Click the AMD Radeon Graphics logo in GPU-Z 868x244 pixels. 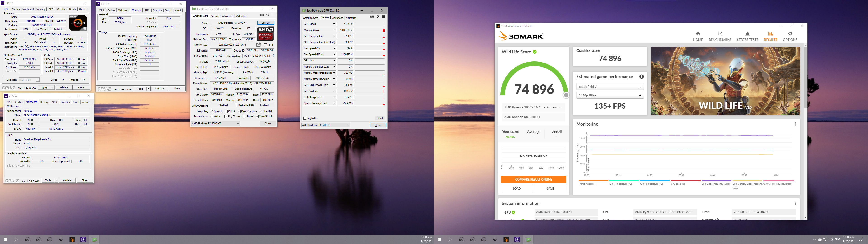[x=266, y=34]
